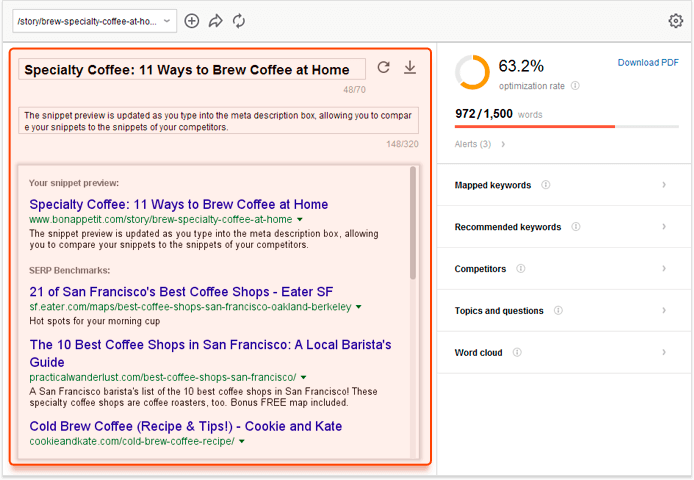Click the share arrow icon in toolbar

click(215, 21)
